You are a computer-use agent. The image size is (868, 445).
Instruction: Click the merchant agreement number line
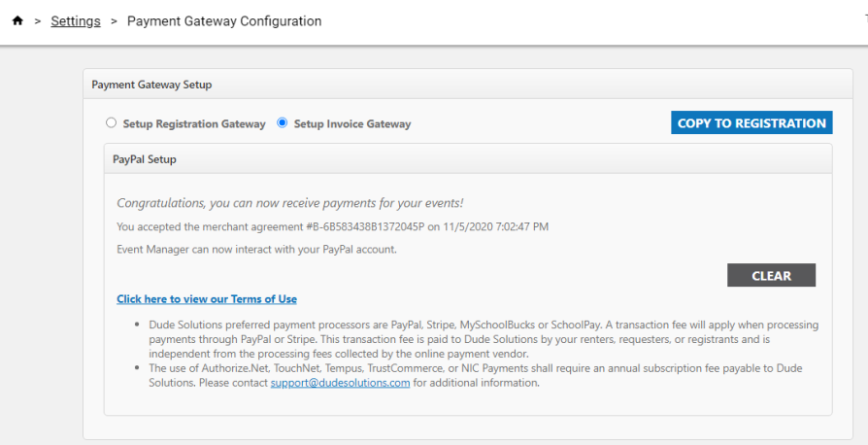(333, 226)
